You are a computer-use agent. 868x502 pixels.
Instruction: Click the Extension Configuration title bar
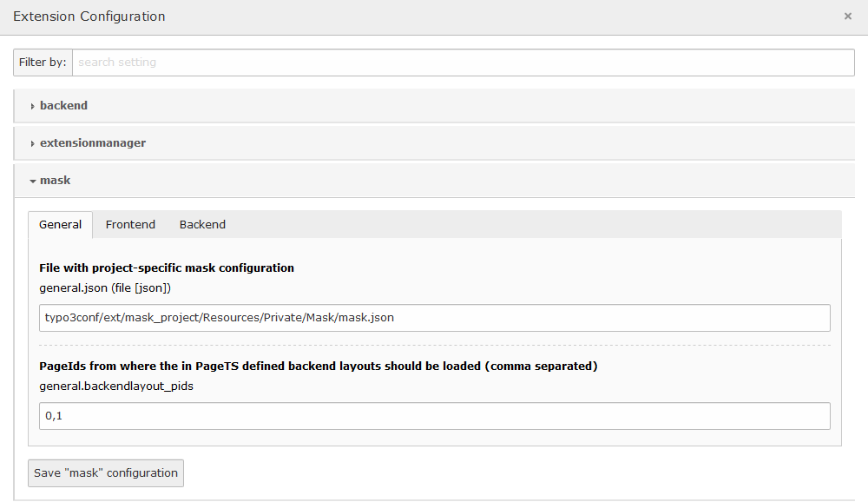click(x=89, y=16)
